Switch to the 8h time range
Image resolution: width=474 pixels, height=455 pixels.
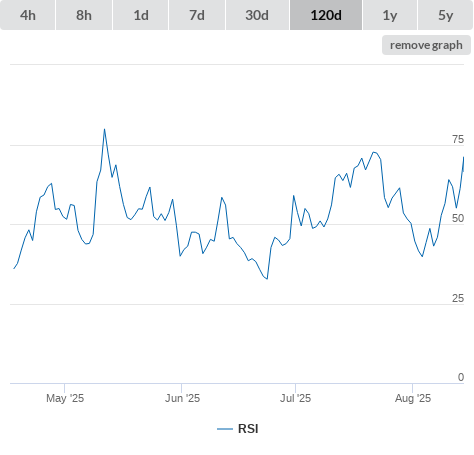(84, 15)
